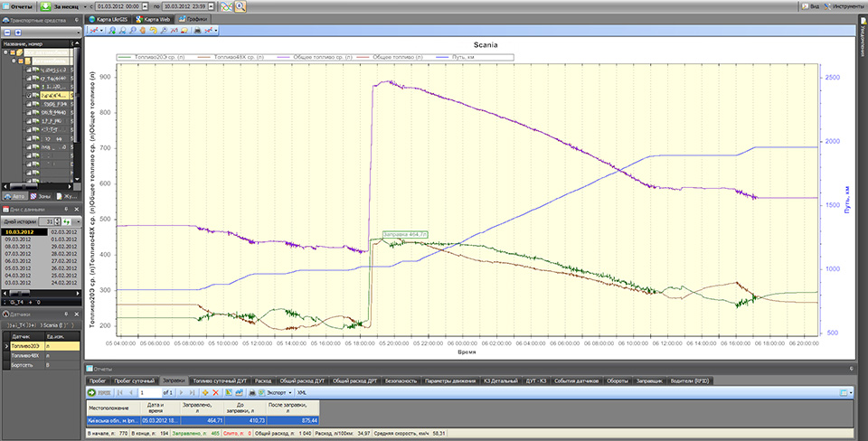This screenshot has width=868, height=441.
Task: Open the Жу... journal tab in left panel
Action: [67, 196]
